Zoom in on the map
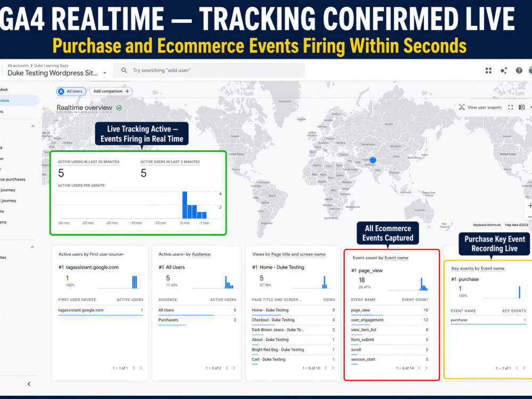 [x=529, y=205]
